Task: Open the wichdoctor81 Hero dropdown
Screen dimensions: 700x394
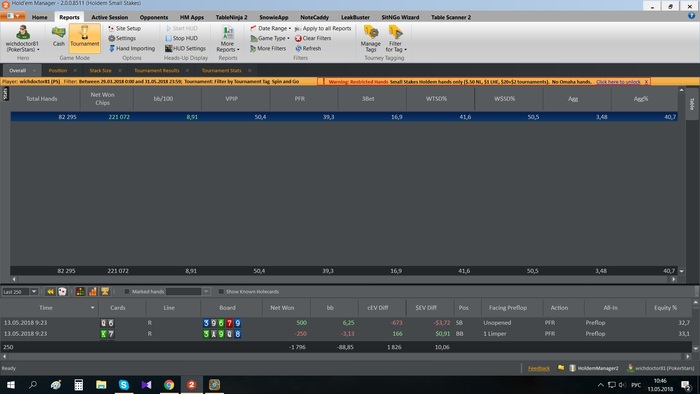Action: [22, 38]
